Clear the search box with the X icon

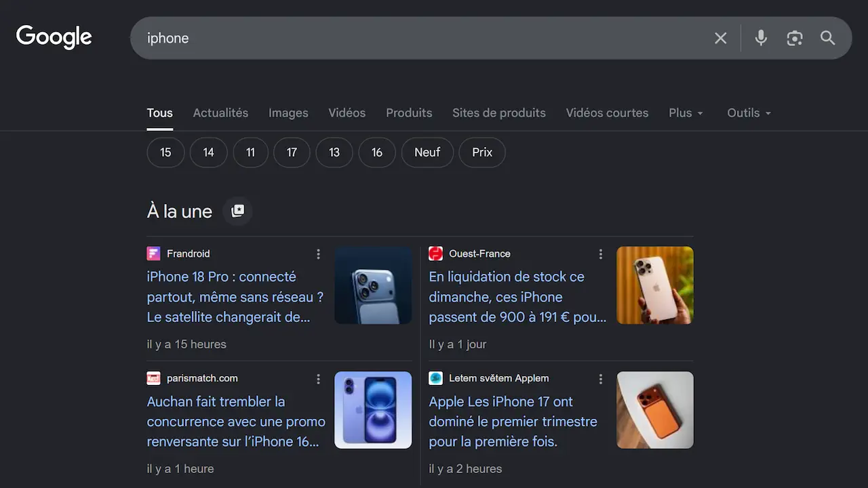(721, 38)
